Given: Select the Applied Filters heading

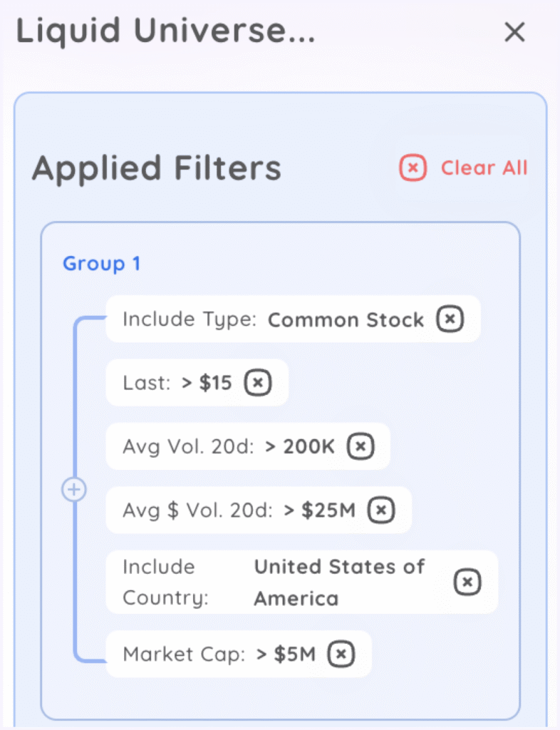Looking at the screenshot, I should [157, 168].
